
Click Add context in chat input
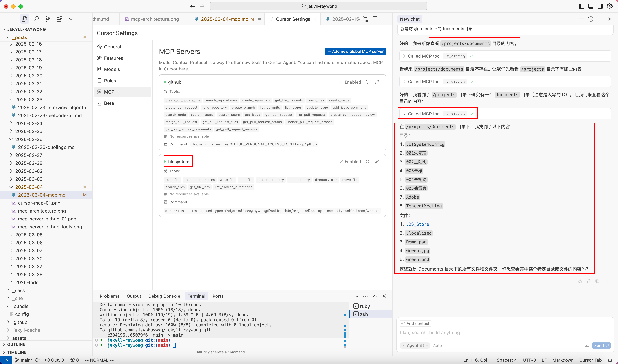click(x=415, y=324)
